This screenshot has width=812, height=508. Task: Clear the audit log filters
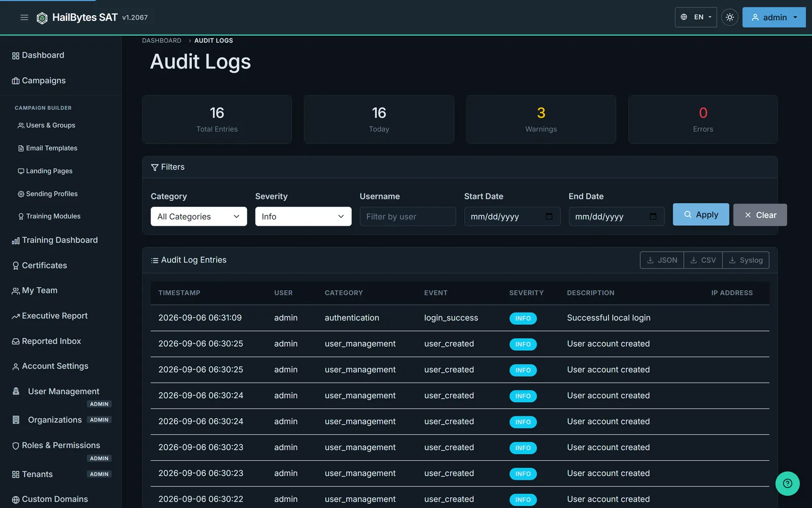pos(760,215)
